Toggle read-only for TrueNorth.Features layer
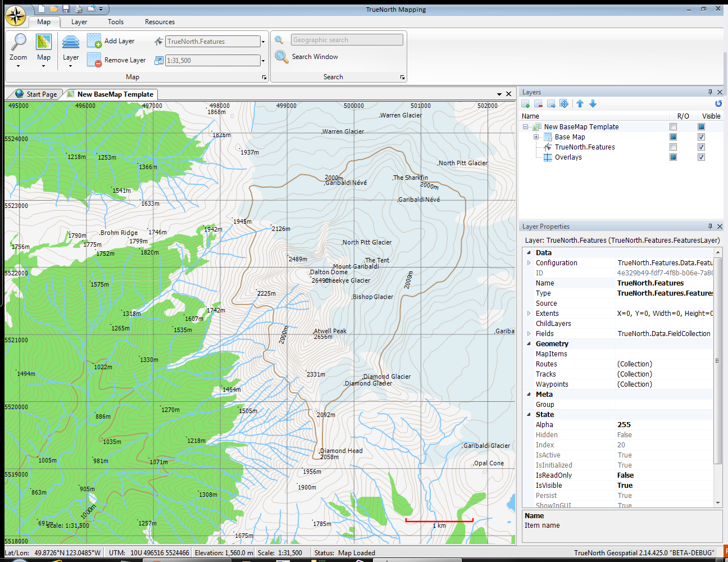The height and width of the screenshot is (562, 728). (x=673, y=147)
